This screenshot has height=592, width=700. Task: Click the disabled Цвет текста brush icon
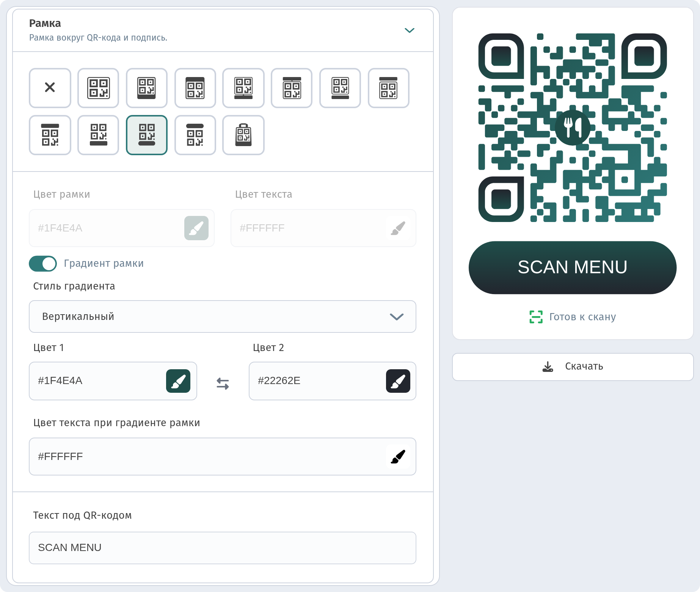[398, 228]
